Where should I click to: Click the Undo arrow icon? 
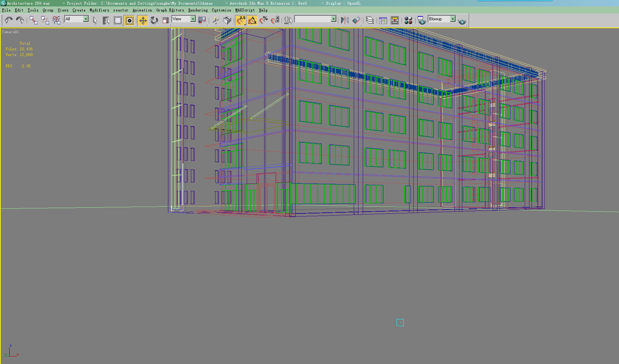pyautogui.click(x=9, y=20)
